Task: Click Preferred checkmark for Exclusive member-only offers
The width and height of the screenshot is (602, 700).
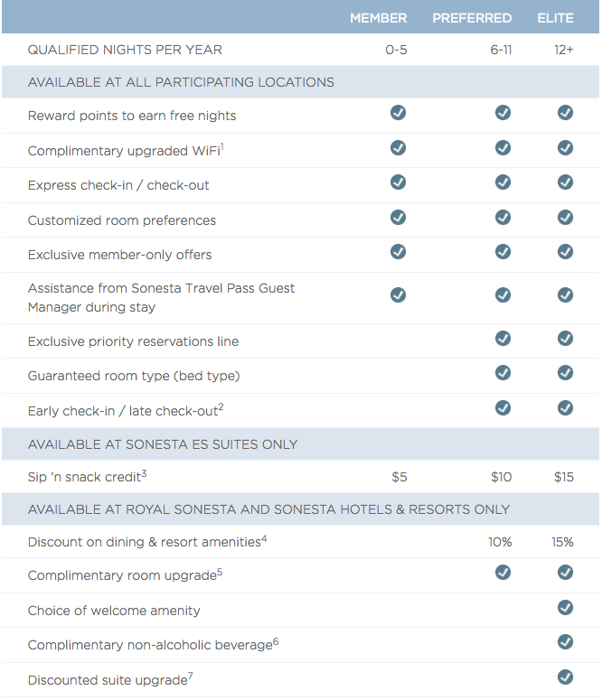Action: coord(503,252)
